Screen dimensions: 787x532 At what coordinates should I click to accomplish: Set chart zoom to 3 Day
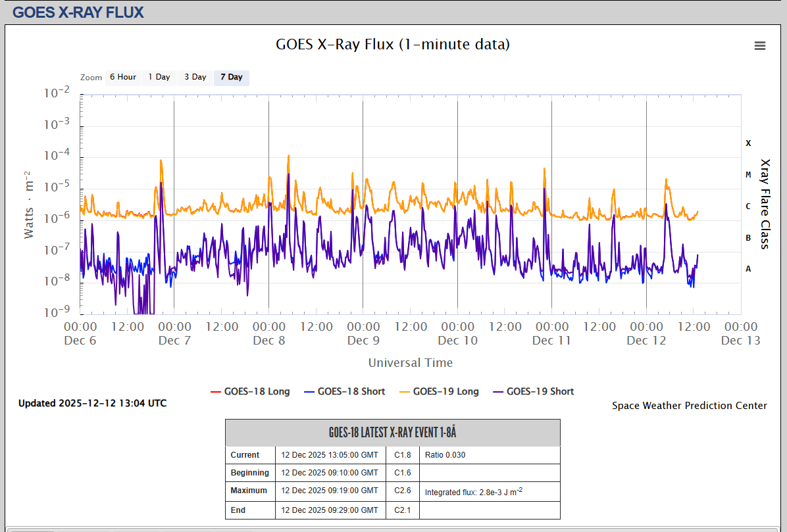coord(195,77)
